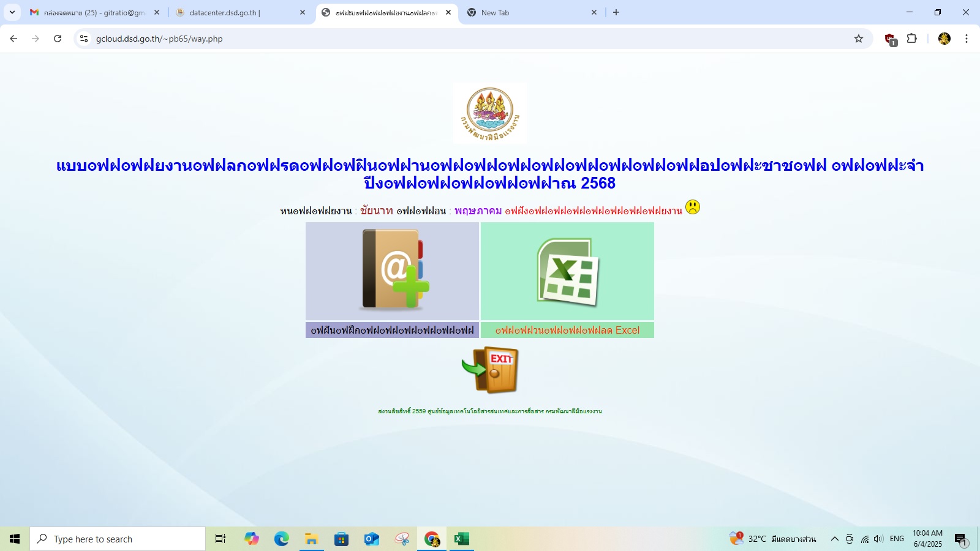Close the Gmail tab
The image size is (980, 551).
pos(157,12)
